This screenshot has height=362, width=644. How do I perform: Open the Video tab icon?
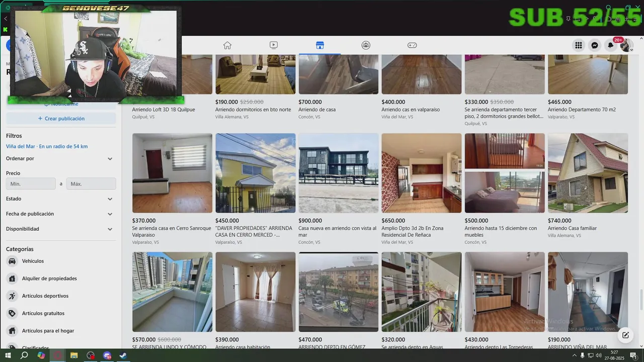click(x=273, y=45)
